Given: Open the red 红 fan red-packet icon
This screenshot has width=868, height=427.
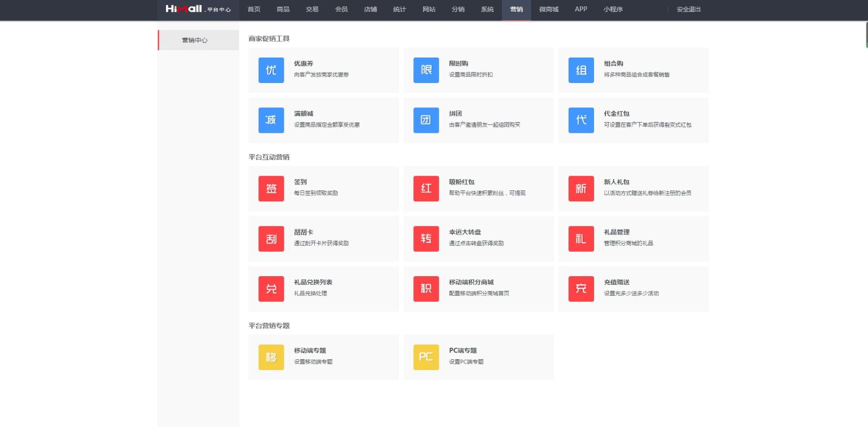Looking at the screenshot, I should tap(426, 188).
